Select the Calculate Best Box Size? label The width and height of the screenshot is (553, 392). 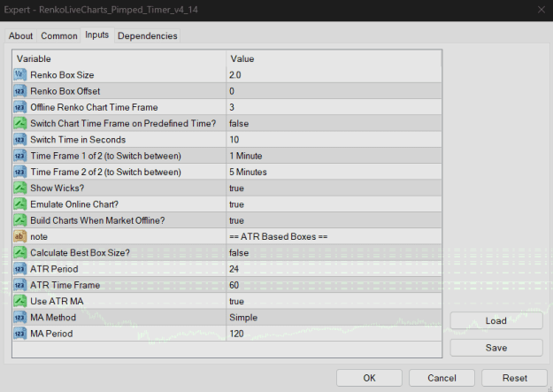point(80,252)
